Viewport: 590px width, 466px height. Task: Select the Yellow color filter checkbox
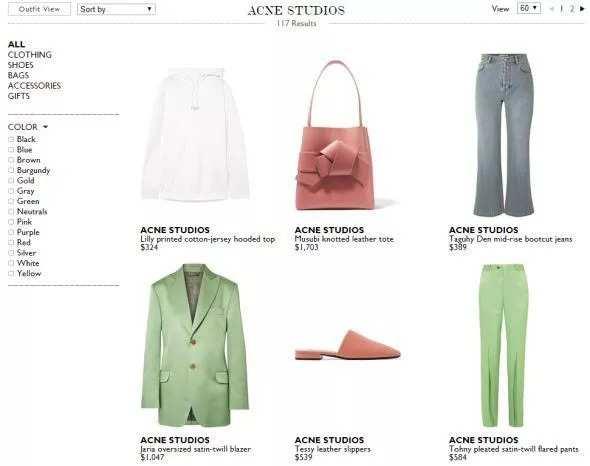click(11, 273)
